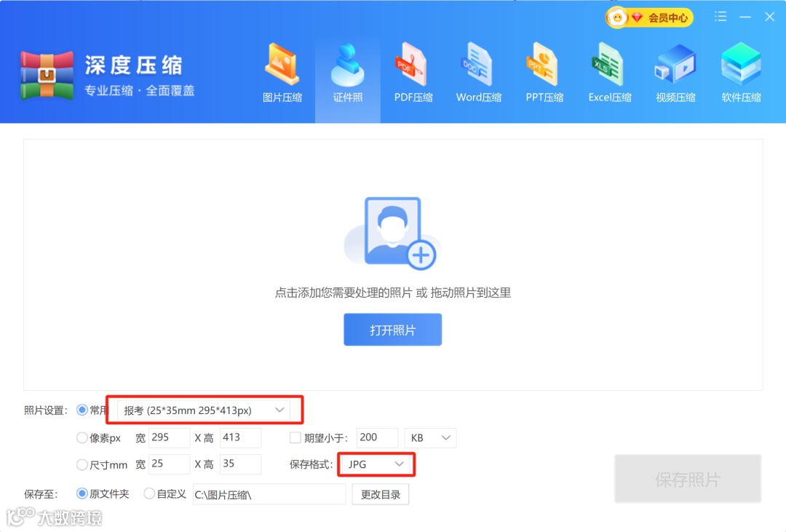Click the 深度压缩 app logo
This screenshot has width=786, height=532.
point(47,75)
